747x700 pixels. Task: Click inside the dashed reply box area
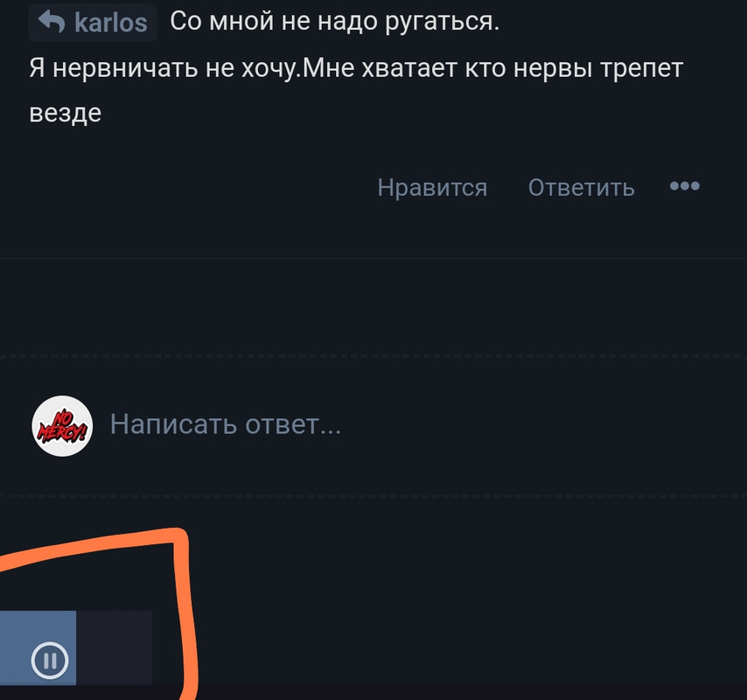pos(373,425)
